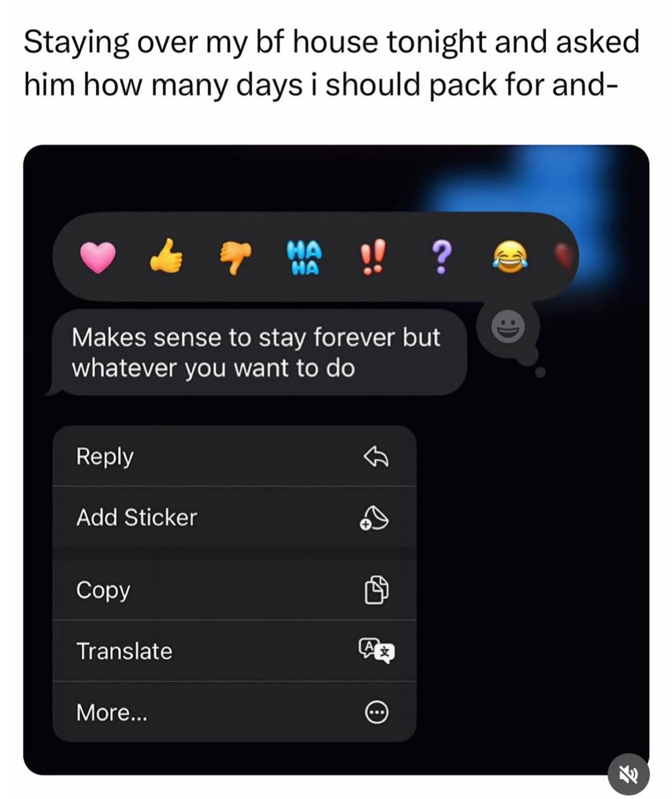React with the pink heart tapback
The height and width of the screenshot is (799, 672).
pos(97,257)
